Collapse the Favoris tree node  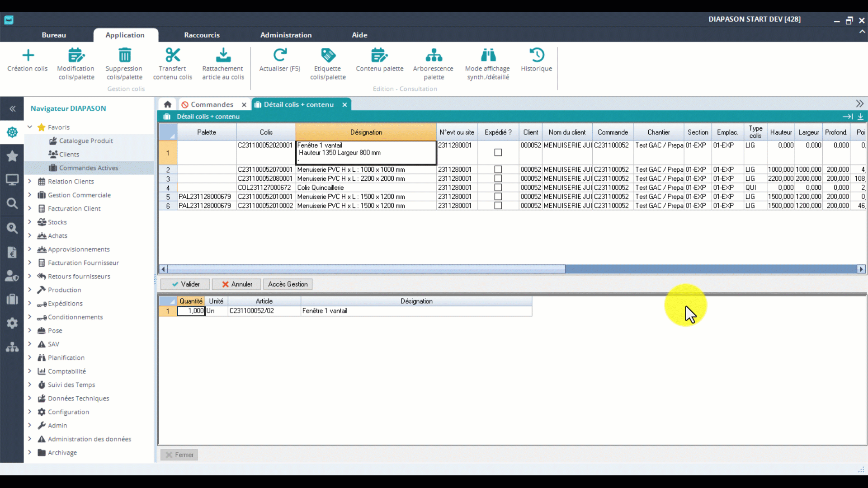30,127
